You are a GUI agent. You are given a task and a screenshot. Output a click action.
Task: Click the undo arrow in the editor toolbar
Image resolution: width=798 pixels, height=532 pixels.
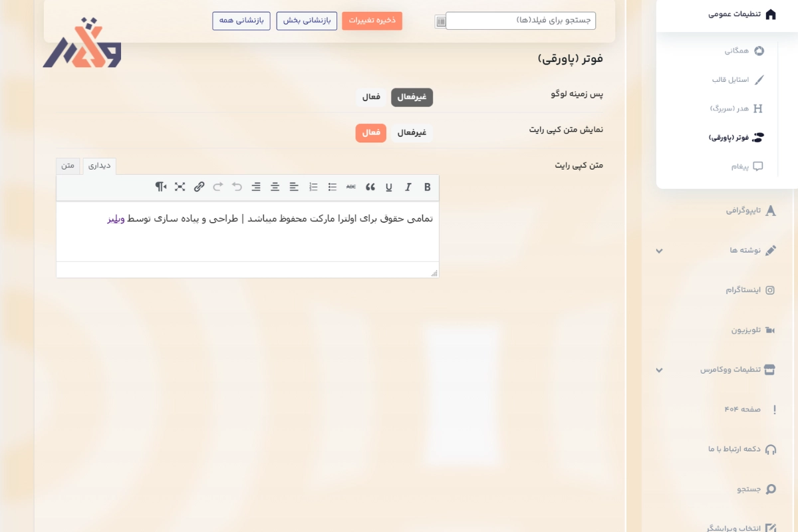pos(237,187)
